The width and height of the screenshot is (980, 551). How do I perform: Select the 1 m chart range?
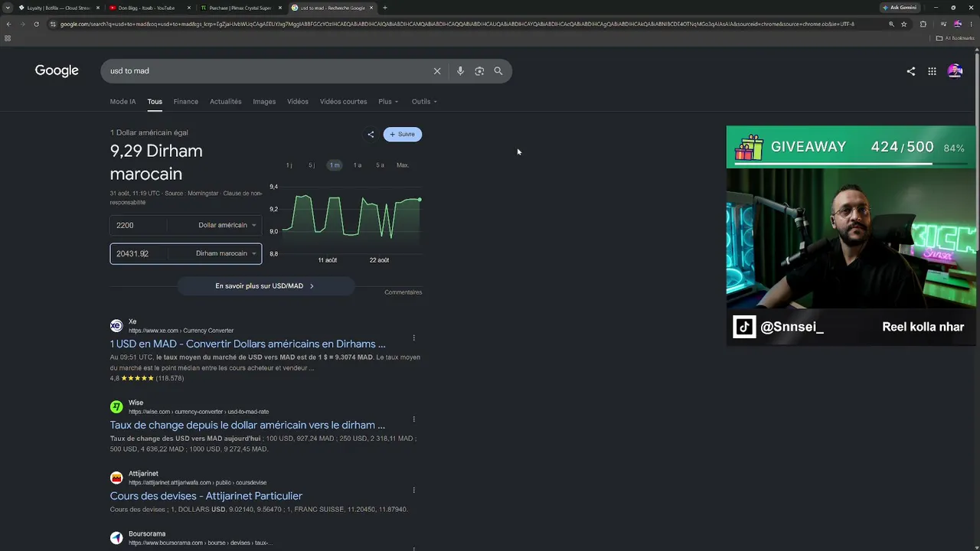[335, 165]
